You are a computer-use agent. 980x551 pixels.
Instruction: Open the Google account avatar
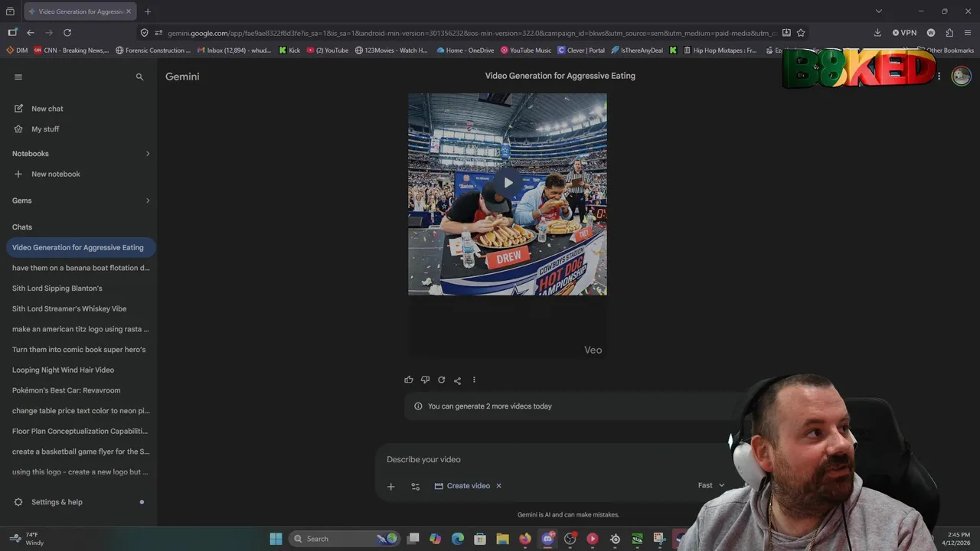click(x=961, y=76)
